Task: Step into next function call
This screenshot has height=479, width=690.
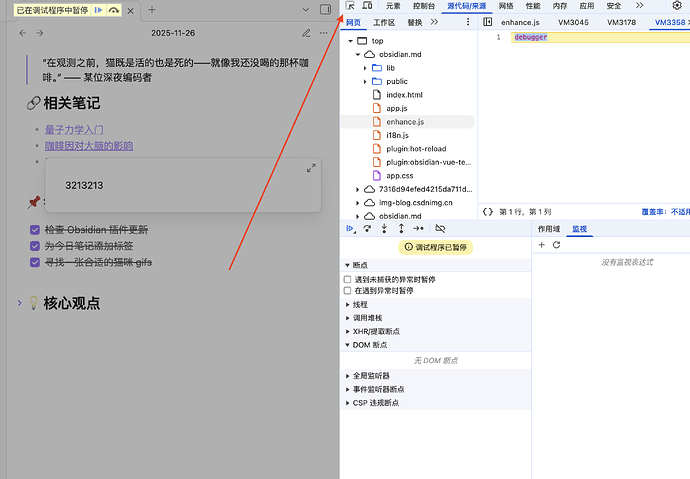Action: [x=384, y=228]
